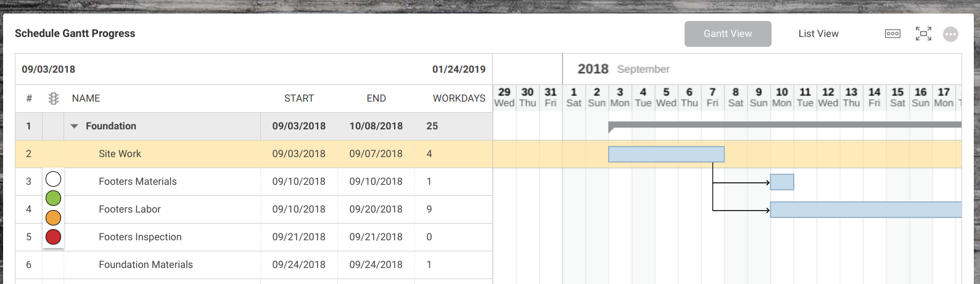Open the fullscreen expand icon
The height and width of the screenshot is (284, 980).
tap(923, 33)
